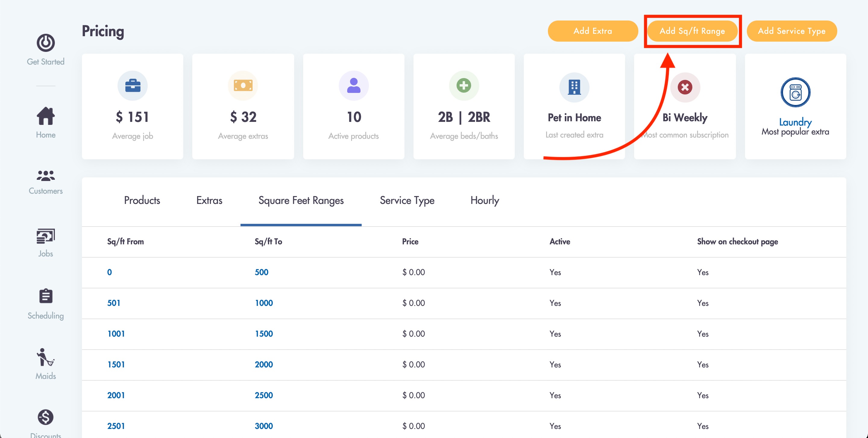
Task: Open the Get Started power icon
Action: 46,43
